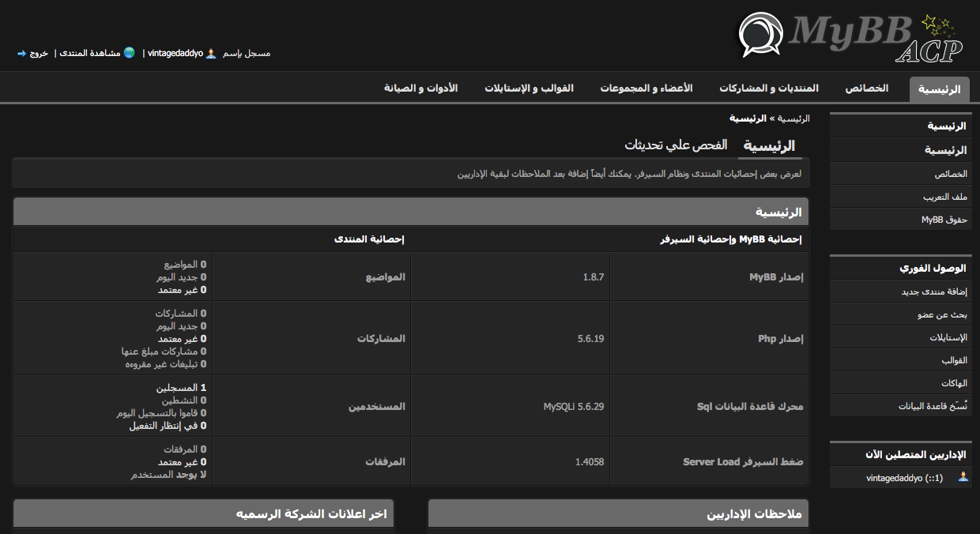Click the admin icon in online administrators list
980x534 pixels.
point(963,477)
